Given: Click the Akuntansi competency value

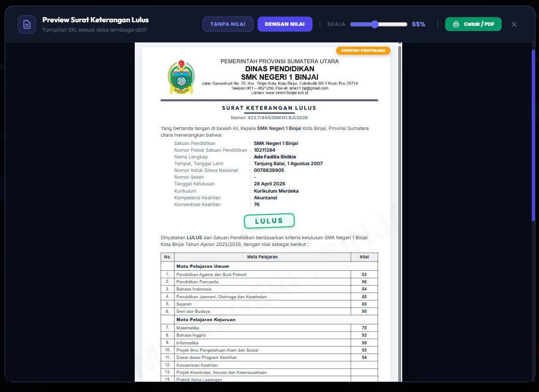Looking at the screenshot, I should pos(265,198).
